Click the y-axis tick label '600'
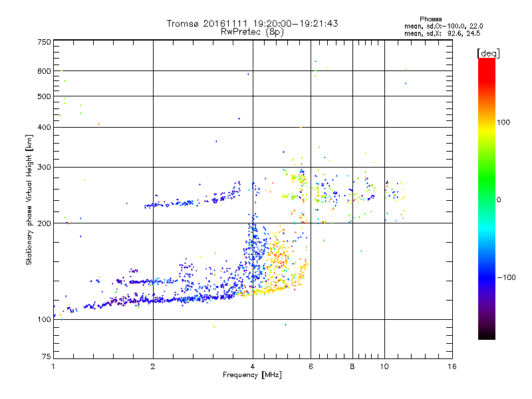The image size is (532, 399). [x=44, y=71]
